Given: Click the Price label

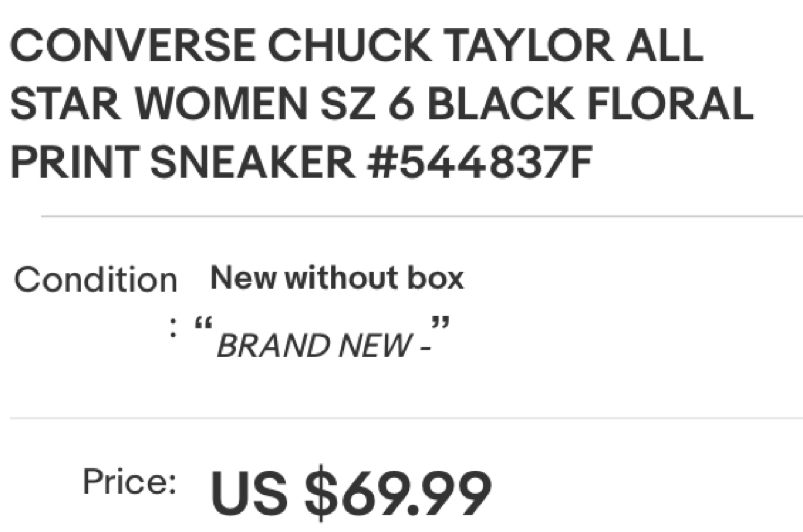Looking at the screenshot, I should (129, 481).
